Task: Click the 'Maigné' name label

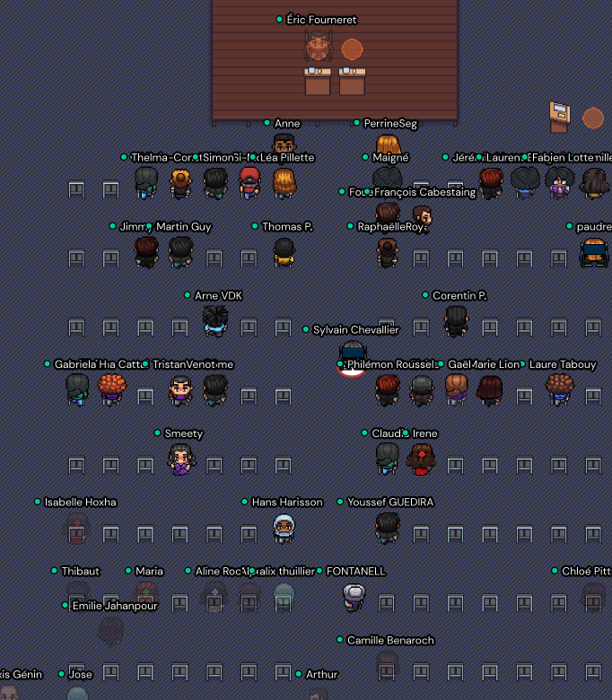Action: click(390, 158)
